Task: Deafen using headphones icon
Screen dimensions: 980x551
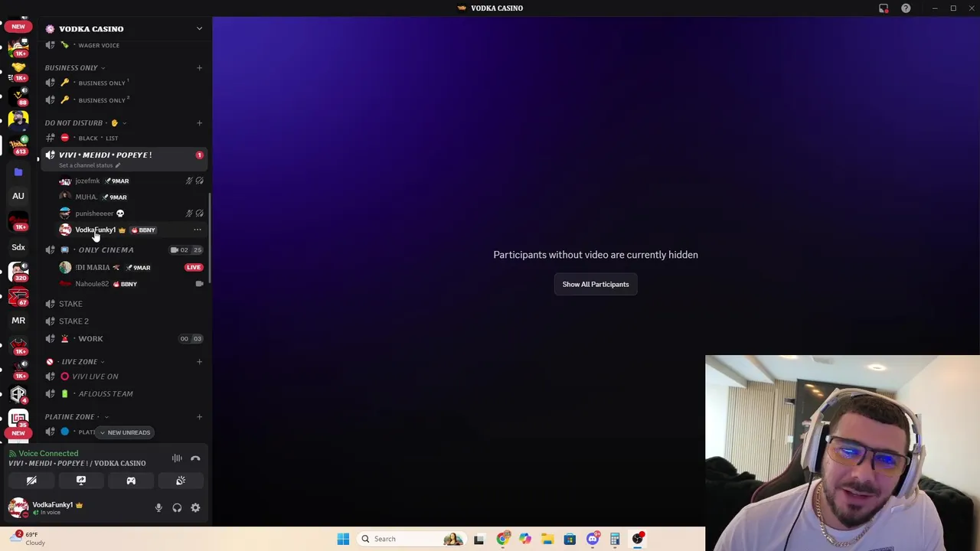Action: [177, 507]
